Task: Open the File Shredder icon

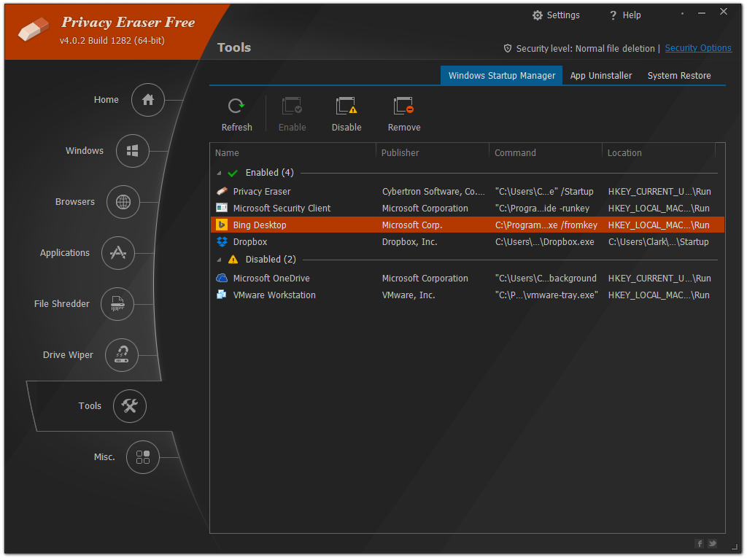Action: (x=118, y=304)
